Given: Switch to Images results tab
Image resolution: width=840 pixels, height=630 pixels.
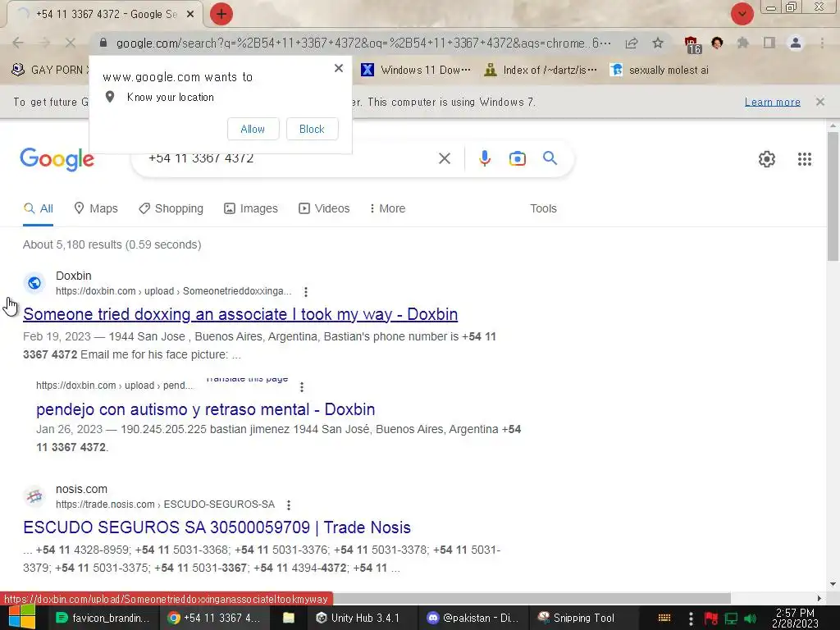Looking at the screenshot, I should tap(251, 208).
